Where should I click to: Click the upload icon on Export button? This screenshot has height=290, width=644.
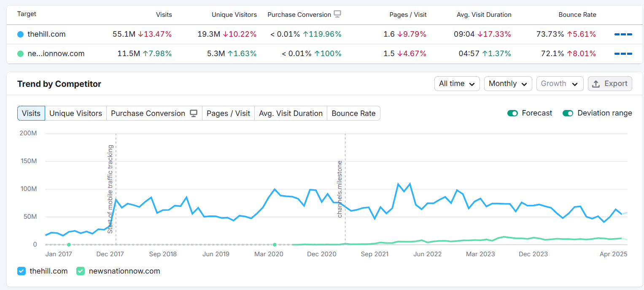click(x=596, y=84)
